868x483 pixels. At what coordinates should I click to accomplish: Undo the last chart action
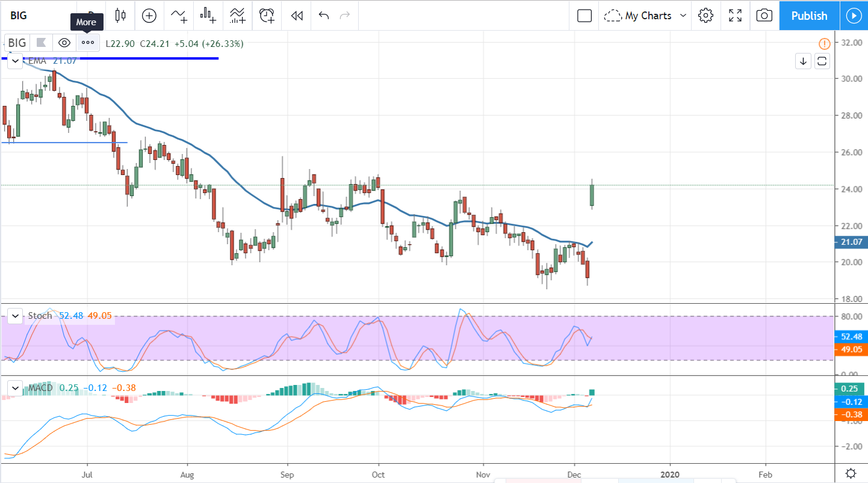coord(324,16)
